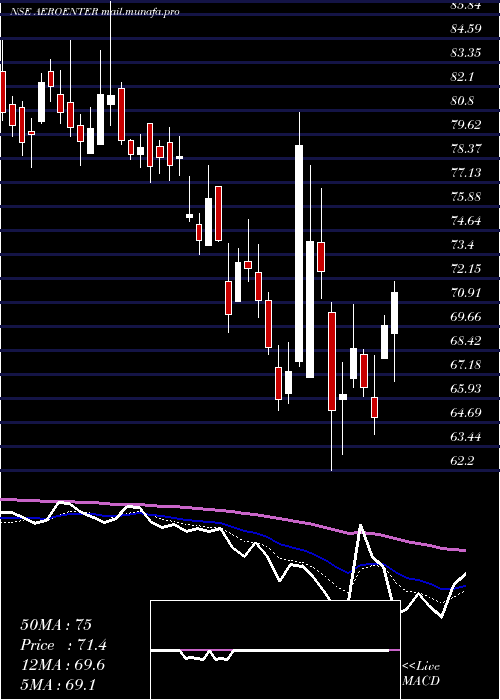Click the tallest white candlestick body
This screenshot has width=500, height=700.
coord(299,254)
